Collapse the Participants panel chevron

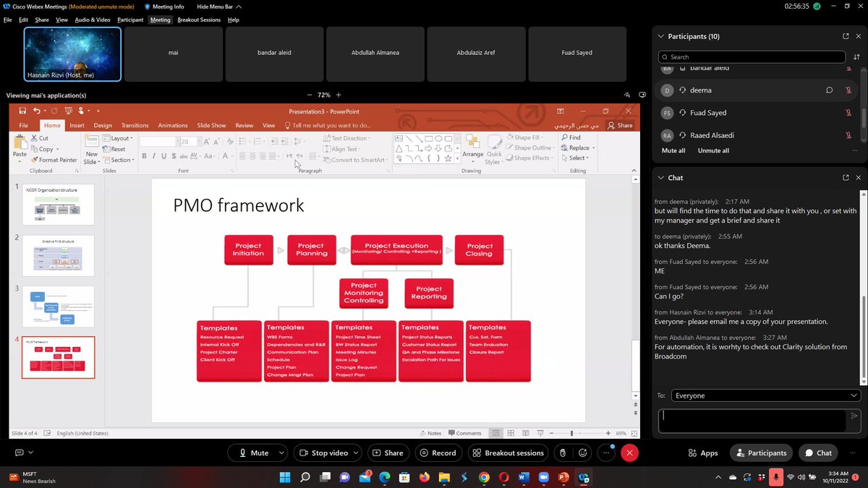coord(661,36)
